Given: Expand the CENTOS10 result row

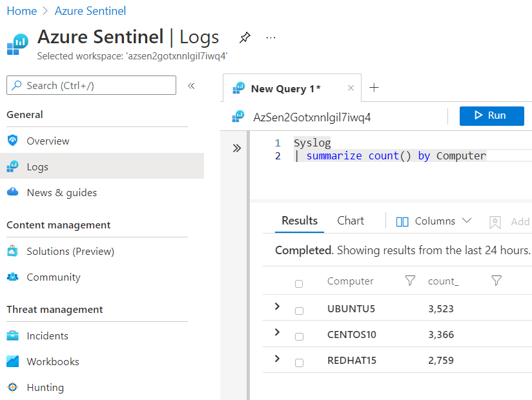Looking at the screenshot, I should coord(277,332).
